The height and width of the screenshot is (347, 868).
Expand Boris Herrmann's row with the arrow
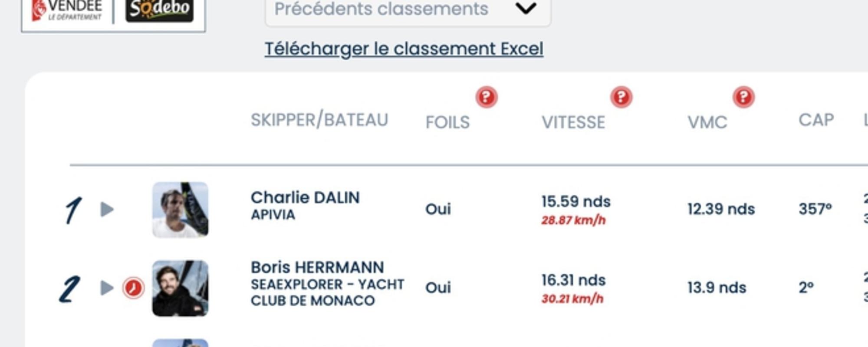point(107,288)
